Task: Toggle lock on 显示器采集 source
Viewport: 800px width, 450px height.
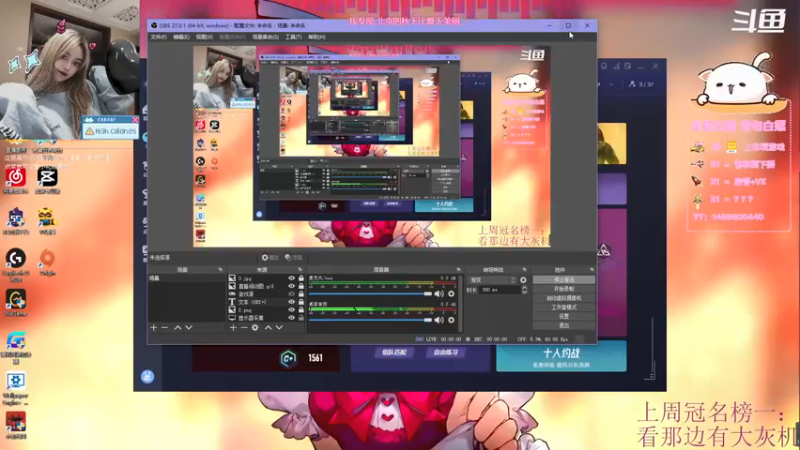Action: [301, 318]
